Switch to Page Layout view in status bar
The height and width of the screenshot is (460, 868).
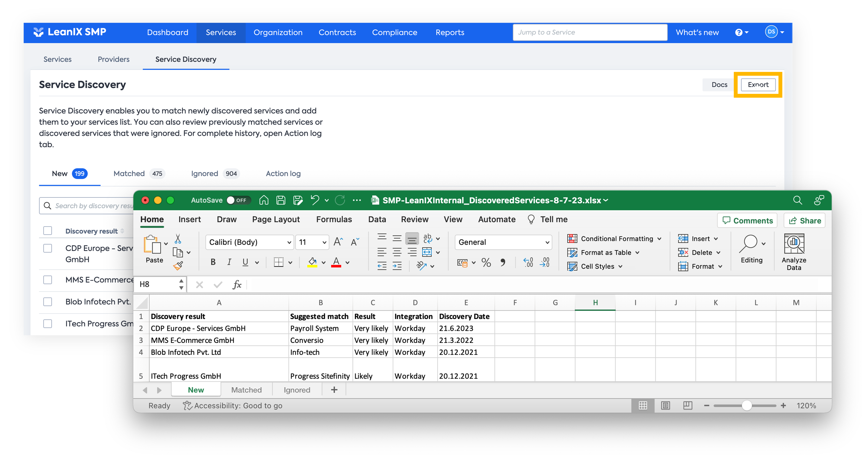pyautogui.click(x=665, y=405)
